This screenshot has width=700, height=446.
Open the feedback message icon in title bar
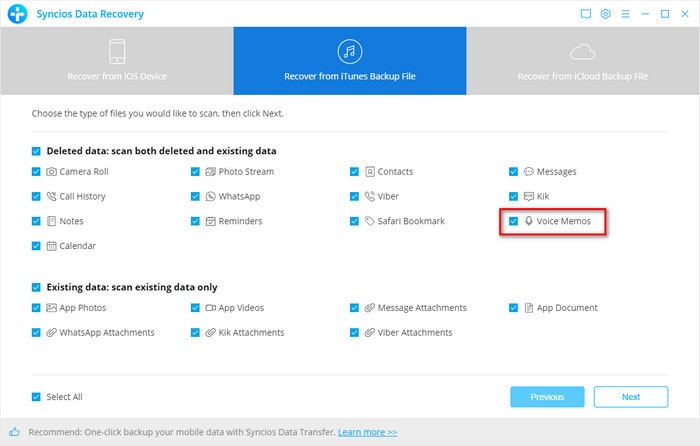pos(586,14)
